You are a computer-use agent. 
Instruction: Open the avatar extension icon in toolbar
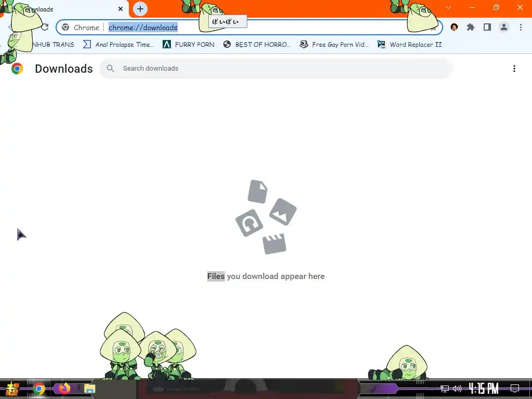tap(454, 27)
